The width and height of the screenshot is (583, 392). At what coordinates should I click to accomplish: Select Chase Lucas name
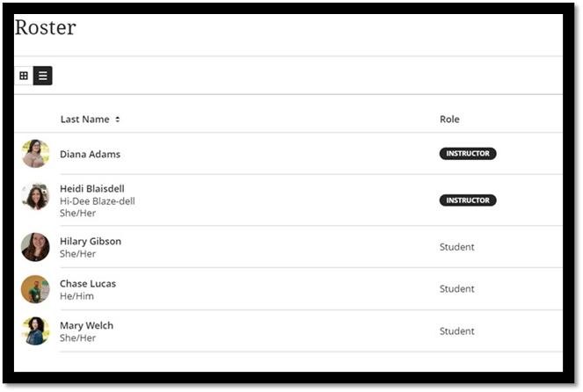(x=88, y=284)
